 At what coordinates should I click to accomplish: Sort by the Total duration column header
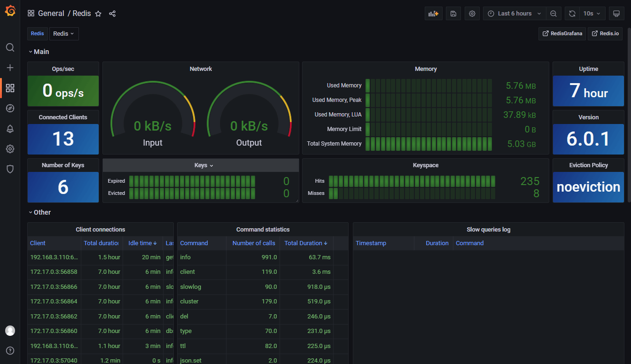[x=101, y=243]
